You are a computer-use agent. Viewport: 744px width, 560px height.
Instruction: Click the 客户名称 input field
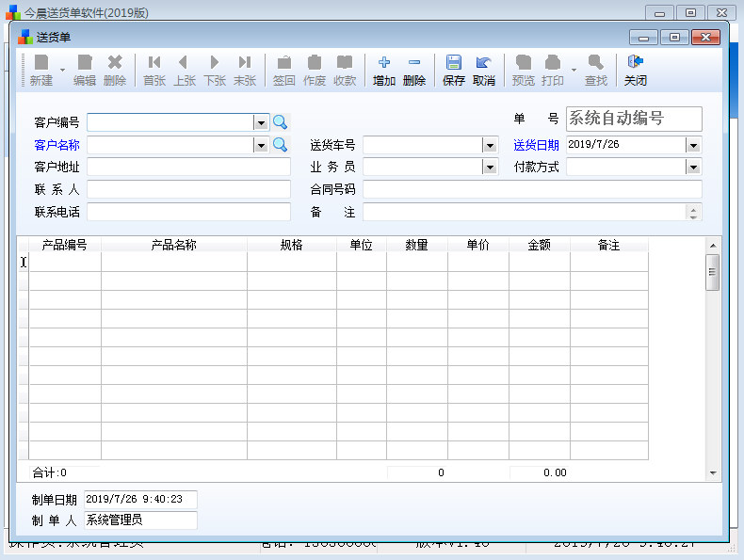[170, 145]
